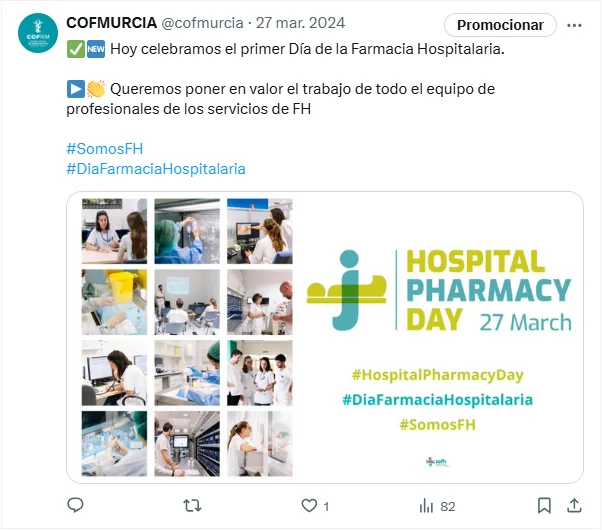The width and height of the screenshot is (602, 530).
Task: Open the reply comment icon
Action: pos(75,505)
